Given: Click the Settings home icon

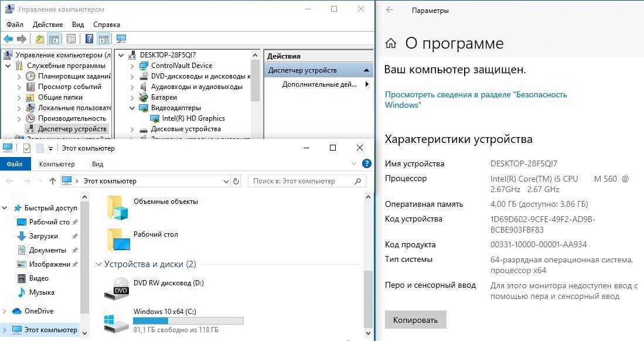Looking at the screenshot, I should point(391,43).
